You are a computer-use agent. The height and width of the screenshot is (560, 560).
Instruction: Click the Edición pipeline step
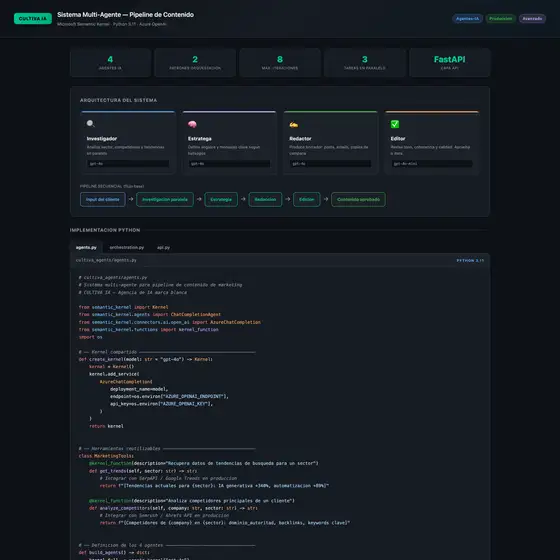click(x=306, y=199)
